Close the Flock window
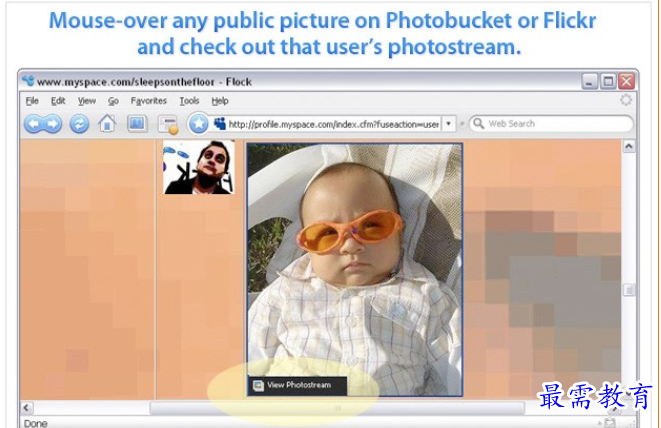This screenshot has width=661, height=428. pyautogui.click(x=626, y=81)
